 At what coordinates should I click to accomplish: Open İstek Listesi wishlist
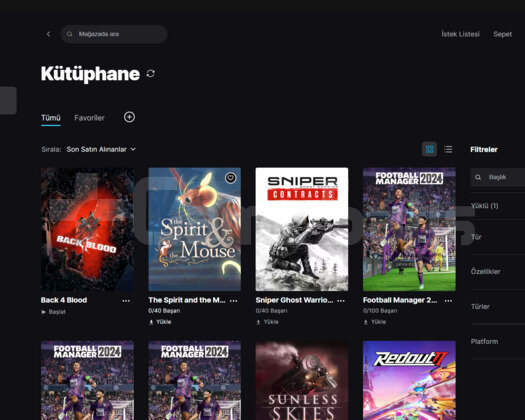[460, 34]
